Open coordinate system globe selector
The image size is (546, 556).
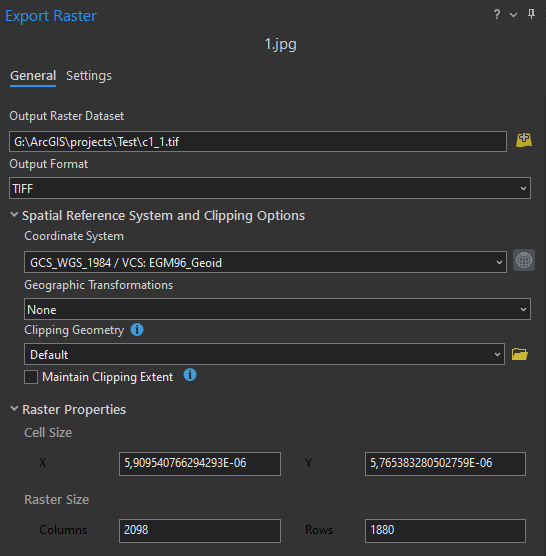click(524, 260)
